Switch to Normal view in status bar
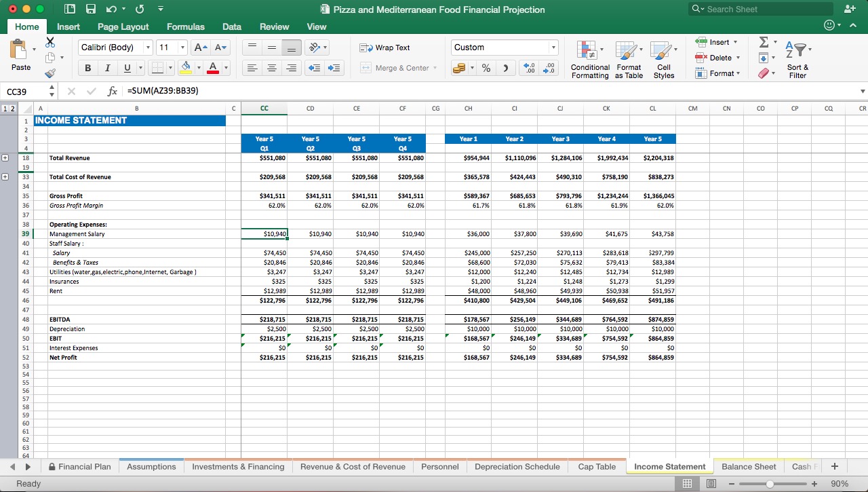The width and height of the screenshot is (868, 492). pos(687,483)
